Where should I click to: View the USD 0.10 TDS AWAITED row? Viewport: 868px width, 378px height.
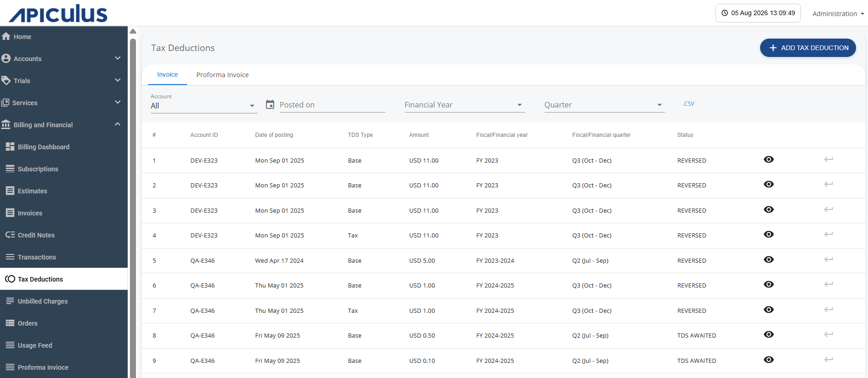tap(769, 360)
